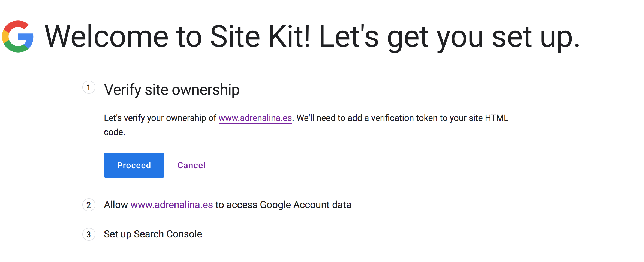Screen dimensions: 644x262
Task: Cancel the site verification
Action: pos(191,165)
